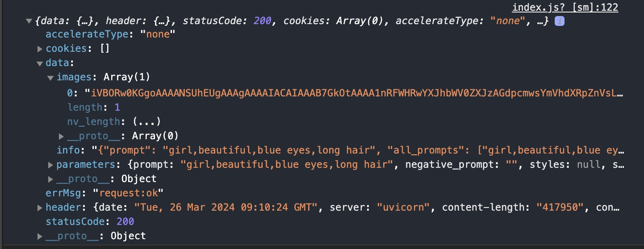The width and height of the screenshot is (644, 249).
Task: Collapse the data object
Action: pyautogui.click(x=40, y=63)
